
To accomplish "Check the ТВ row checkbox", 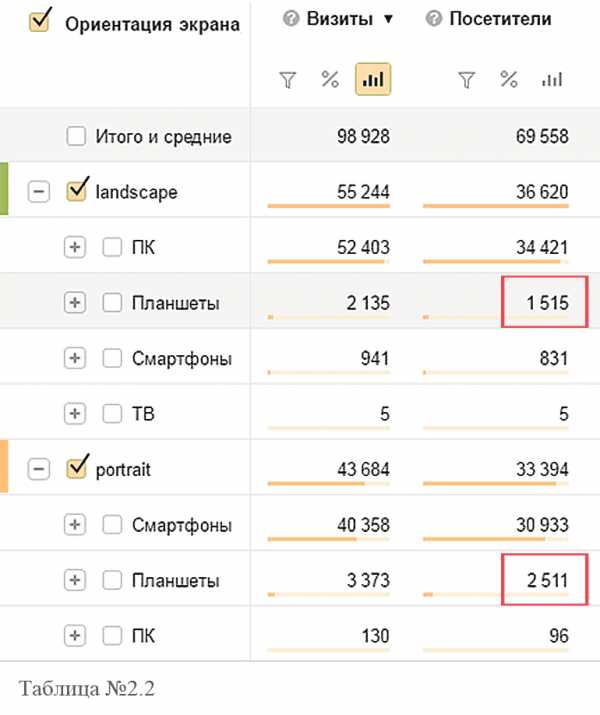I will coord(112,413).
